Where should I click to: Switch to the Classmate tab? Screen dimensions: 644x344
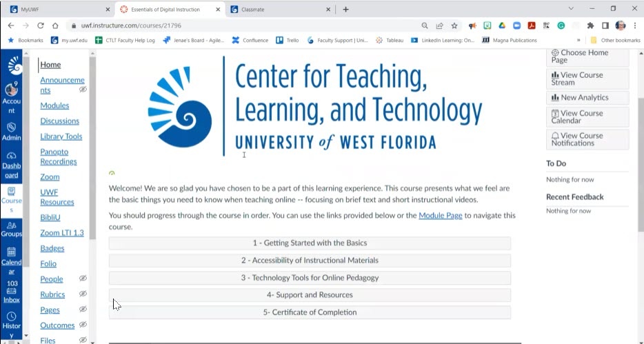[279, 9]
